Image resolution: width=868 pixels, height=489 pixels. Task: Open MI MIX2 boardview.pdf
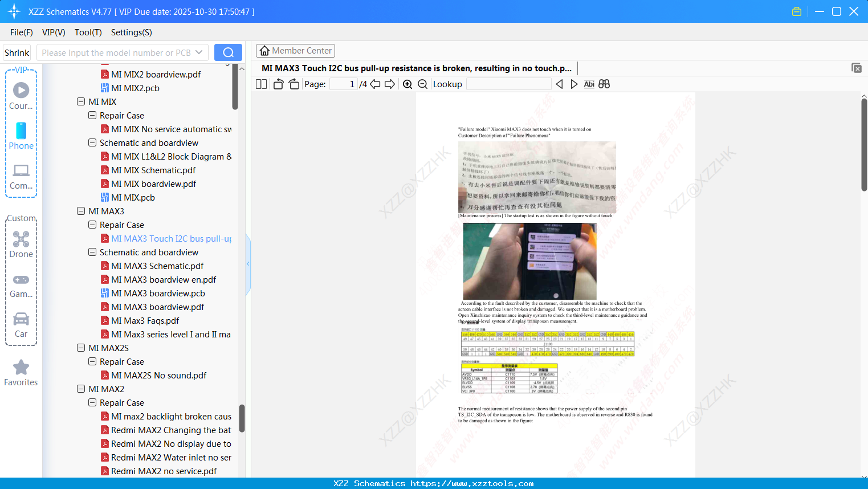click(x=156, y=74)
